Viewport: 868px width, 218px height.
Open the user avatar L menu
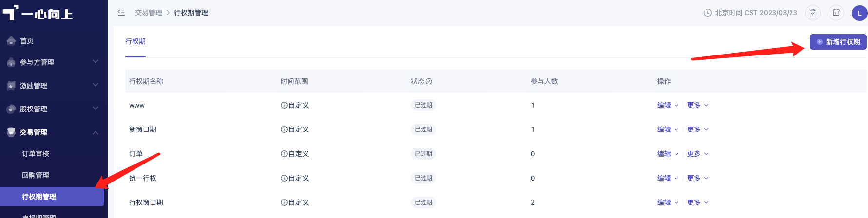[x=860, y=13]
